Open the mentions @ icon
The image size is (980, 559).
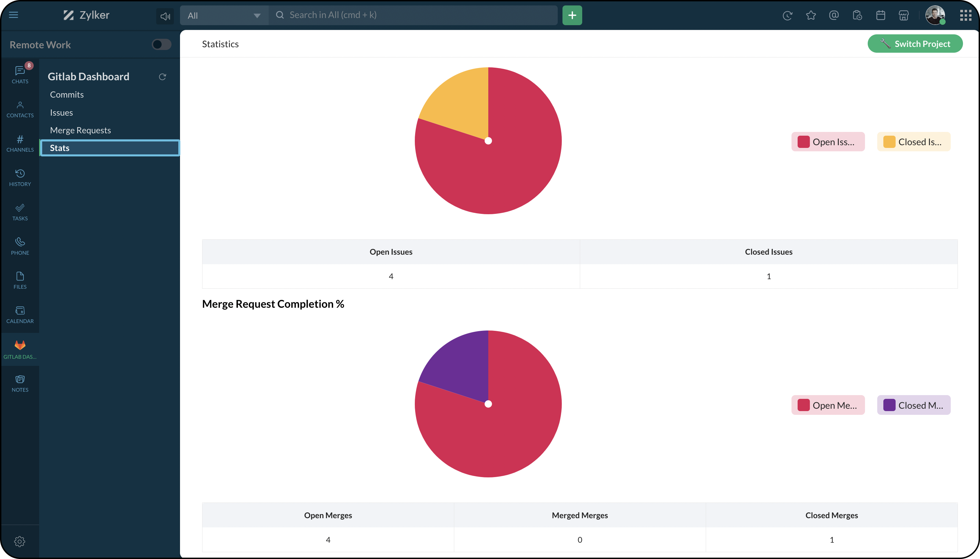coord(834,15)
